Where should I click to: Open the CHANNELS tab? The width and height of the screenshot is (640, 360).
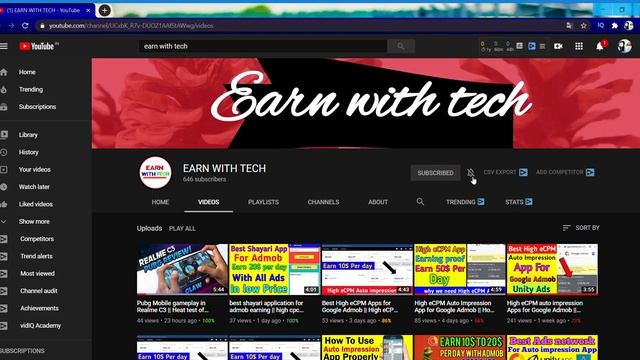(x=323, y=202)
